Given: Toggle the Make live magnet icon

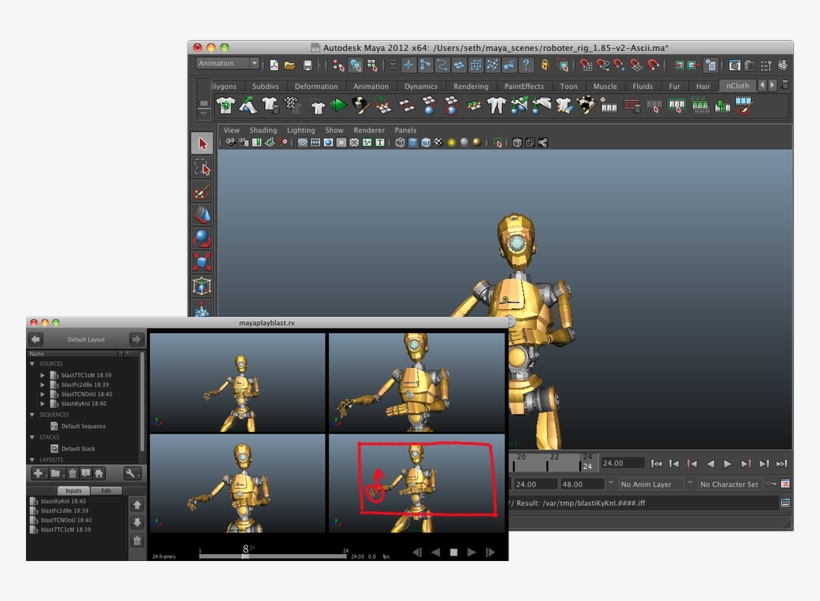Looking at the screenshot, I should point(653,65).
